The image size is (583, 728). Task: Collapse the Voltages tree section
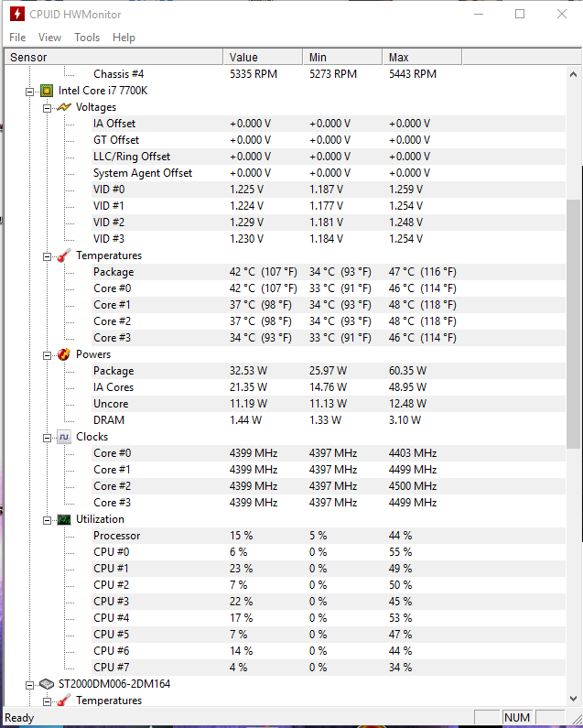[47, 109]
